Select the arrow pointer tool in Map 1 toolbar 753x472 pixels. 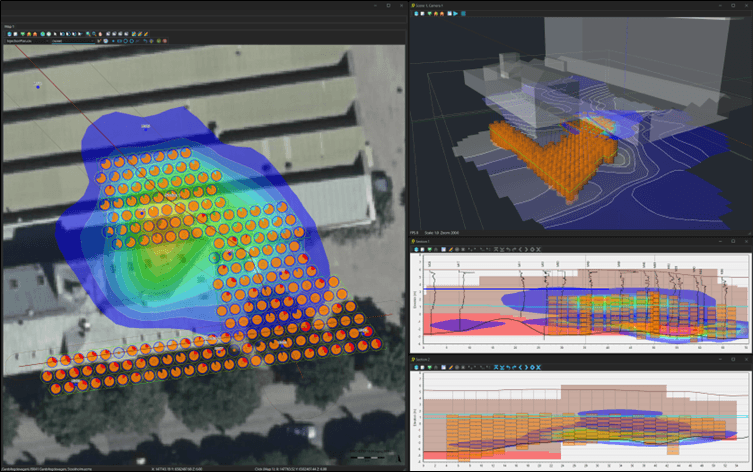[55, 34]
